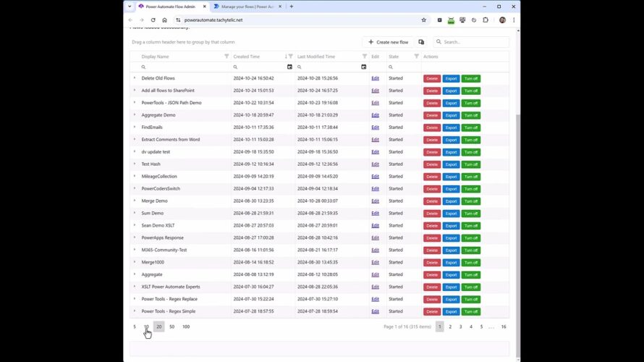Set page size to 100

click(186, 327)
